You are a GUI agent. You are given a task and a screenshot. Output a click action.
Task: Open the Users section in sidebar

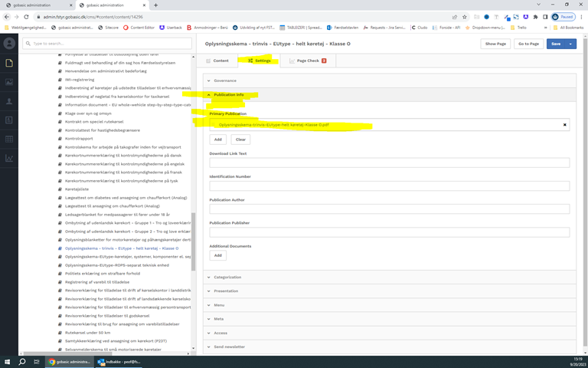click(x=9, y=101)
